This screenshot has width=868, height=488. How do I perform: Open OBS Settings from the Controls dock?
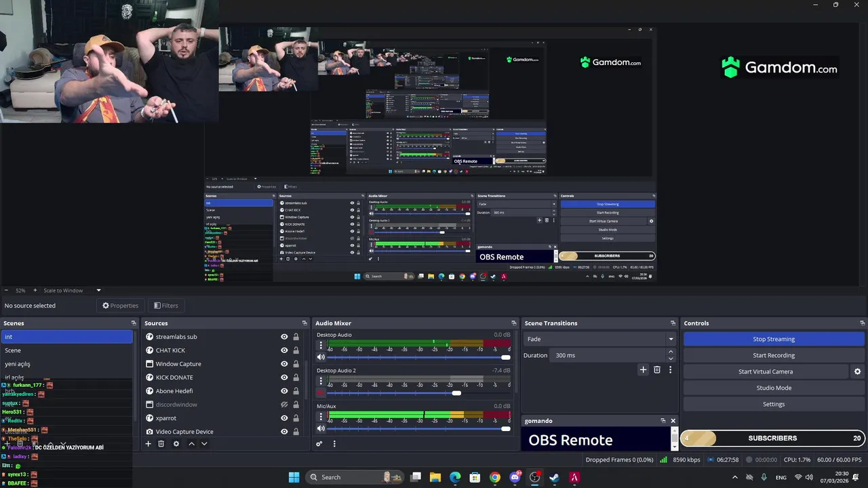(x=774, y=404)
